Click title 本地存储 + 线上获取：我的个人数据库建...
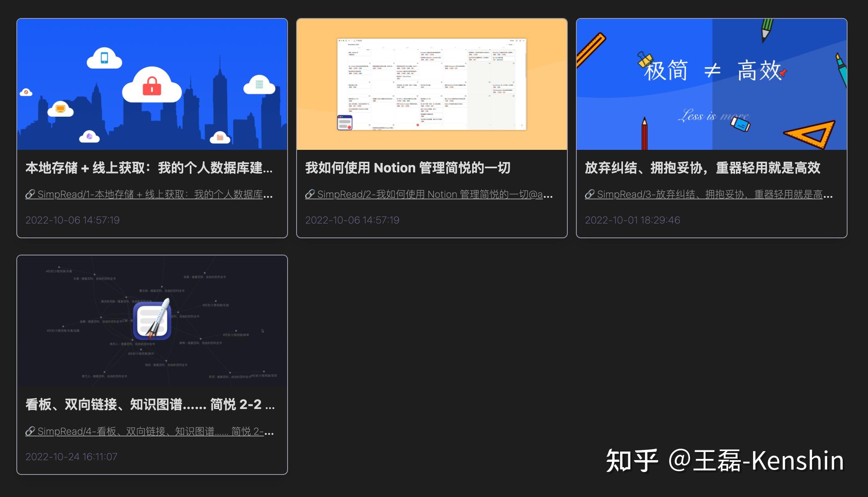The height and width of the screenshot is (497, 868). (149, 168)
